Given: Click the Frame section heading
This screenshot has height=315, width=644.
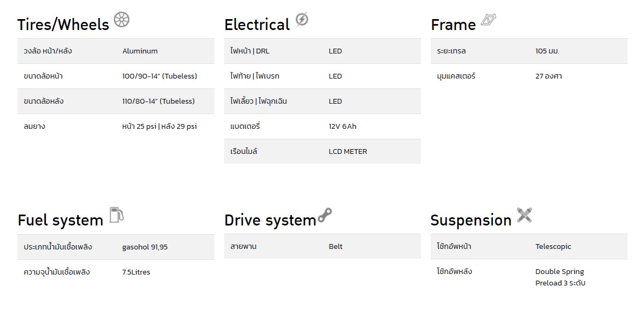Looking at the screenshot, I should click(453, 25).
